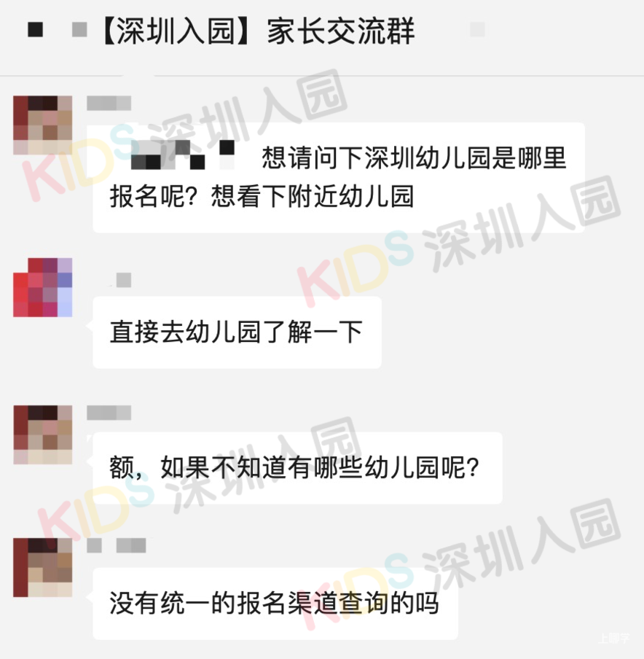Tap the black back icon beside the title
The height and width of the screenshot is (659, 644).
[x=35, y=30]
